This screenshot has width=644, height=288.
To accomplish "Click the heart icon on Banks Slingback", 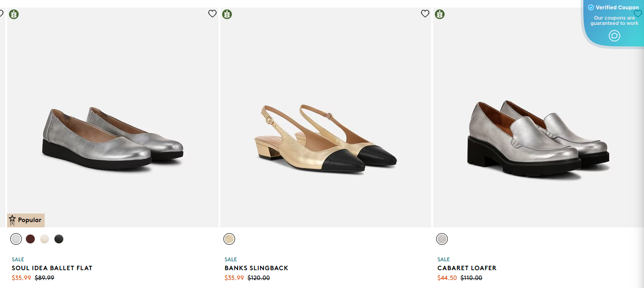I will [425, 14].
